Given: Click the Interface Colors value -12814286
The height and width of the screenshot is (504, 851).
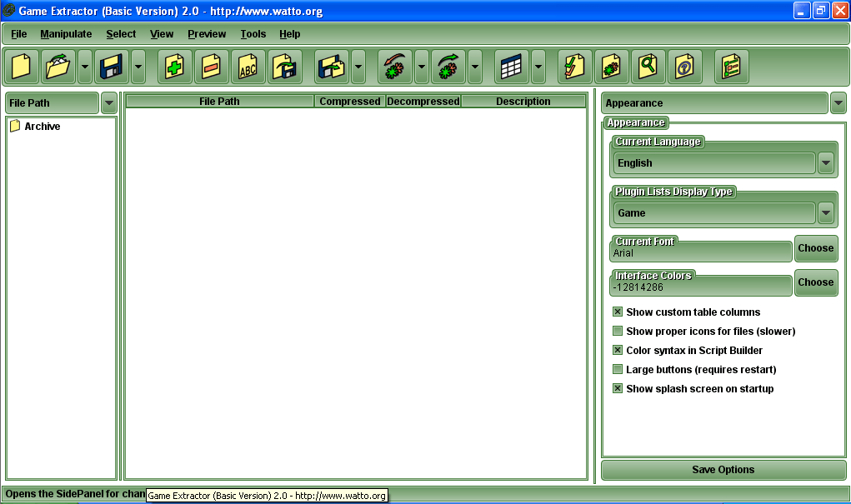Looking at the screenshot, I should (638, 287).
